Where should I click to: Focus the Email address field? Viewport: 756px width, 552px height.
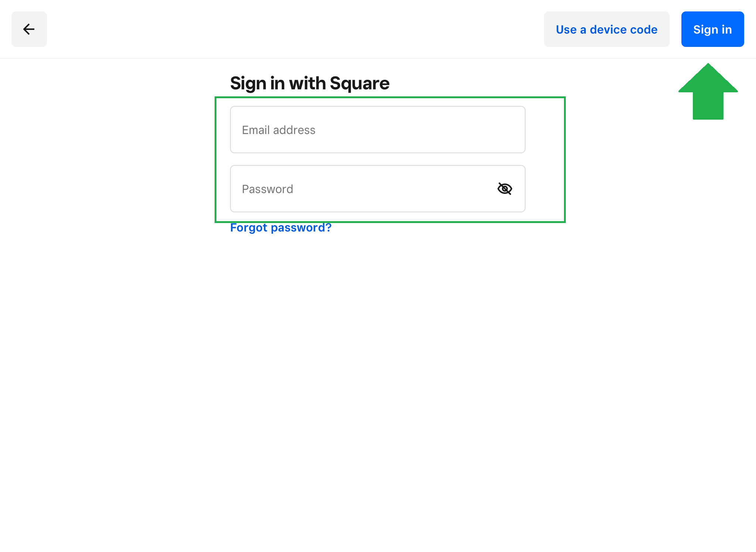click(377, 130)
